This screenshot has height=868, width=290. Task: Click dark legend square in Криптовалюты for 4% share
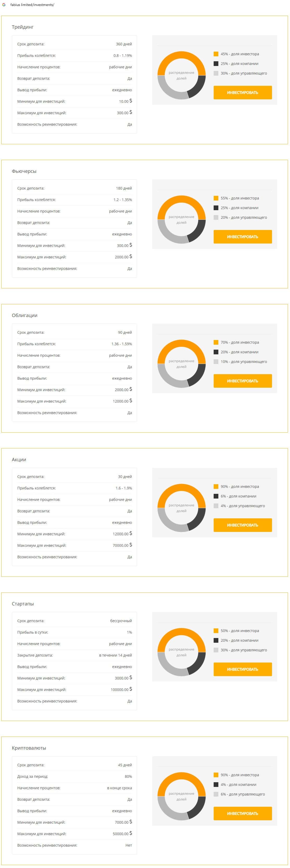tap(216, 785)
